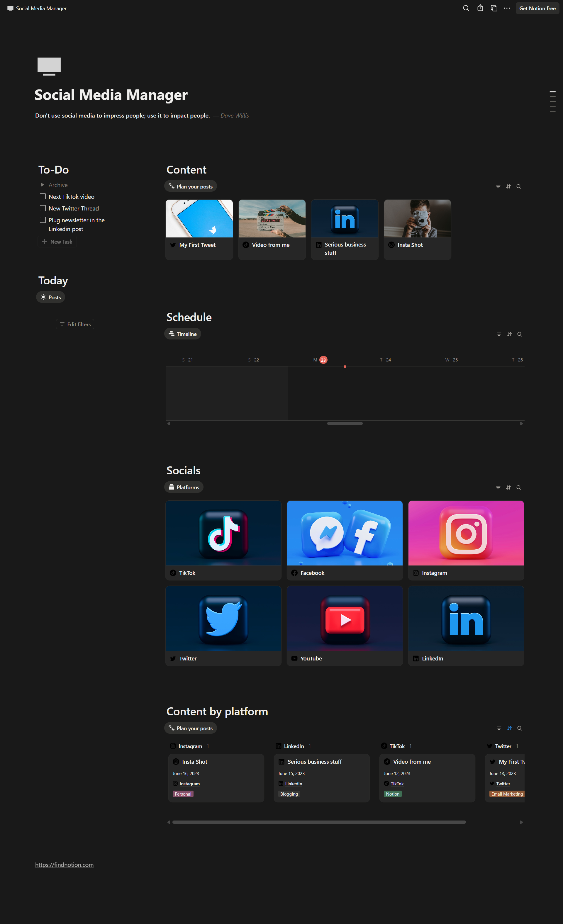The width and height of the screenshot is (563, 924).
Task: Open the My First Tweet gallery card
Action: point(199,230)
